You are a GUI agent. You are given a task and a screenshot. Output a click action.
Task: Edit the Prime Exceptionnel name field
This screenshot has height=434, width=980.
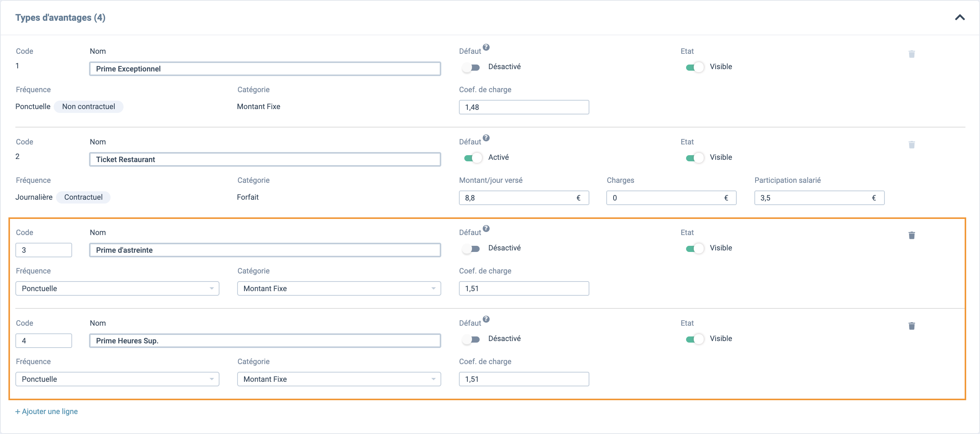pyautogui.click(x=265, y=69)
